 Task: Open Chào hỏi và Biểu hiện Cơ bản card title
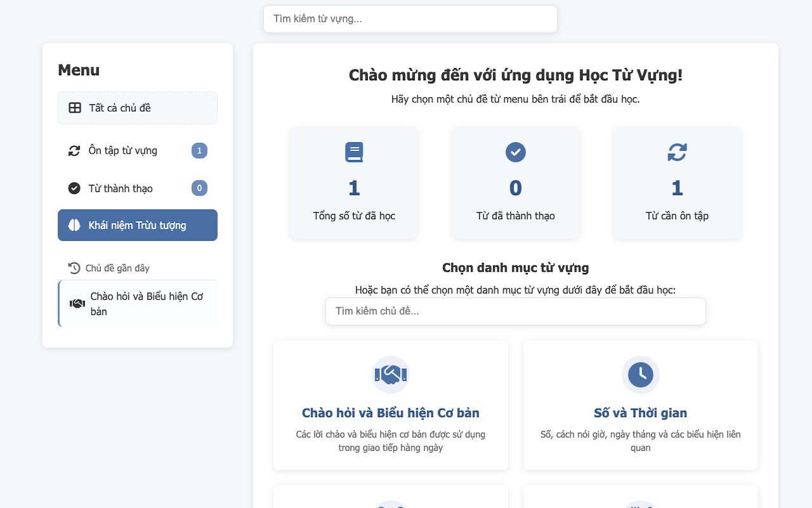(x=390, y=413)
